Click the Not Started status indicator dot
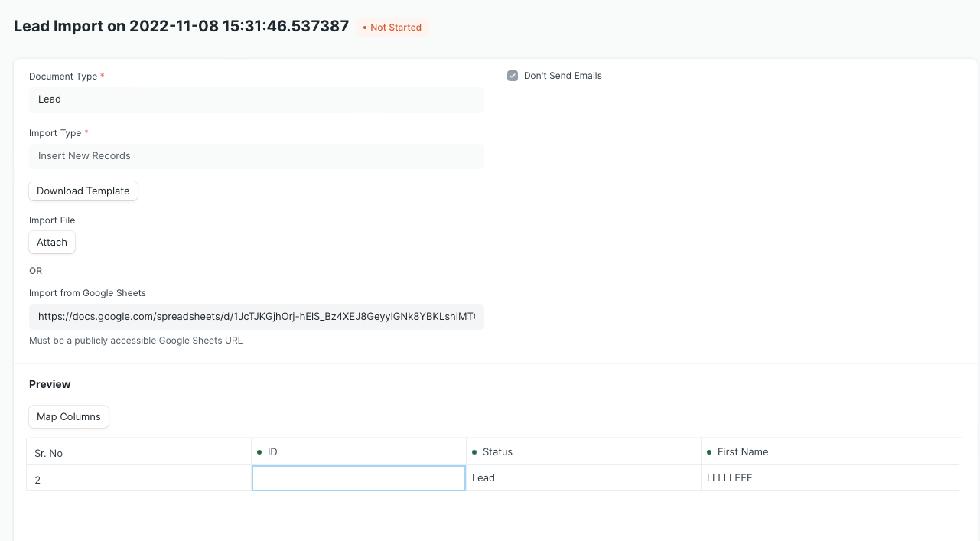980x541 pixels. click(366, 28)
